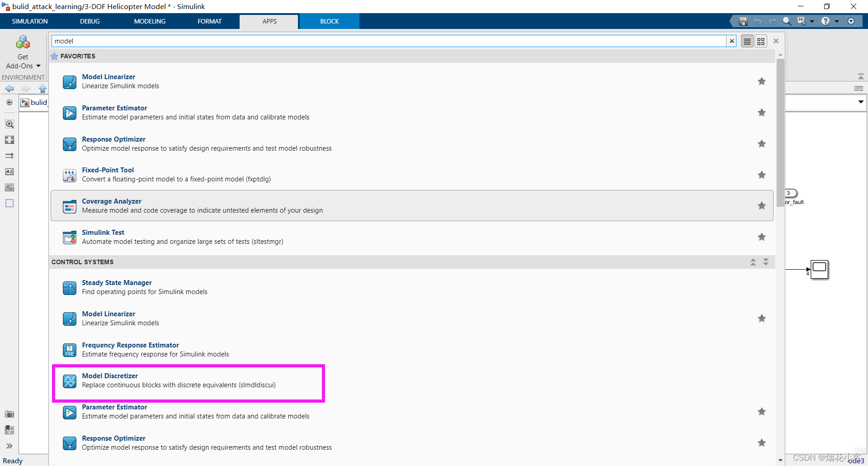The image size is (868, 466).
Task: Open the Model Linearizer app icon in Favorites
Action: pos(70,82)
